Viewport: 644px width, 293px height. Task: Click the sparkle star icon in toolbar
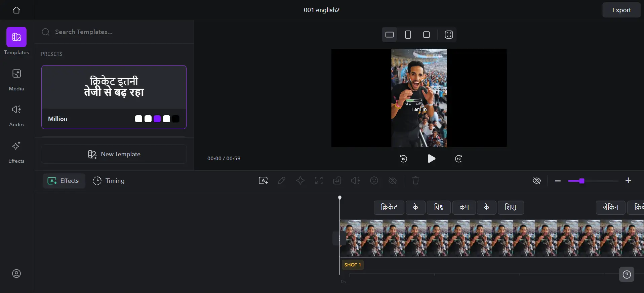tap(300, 181)
